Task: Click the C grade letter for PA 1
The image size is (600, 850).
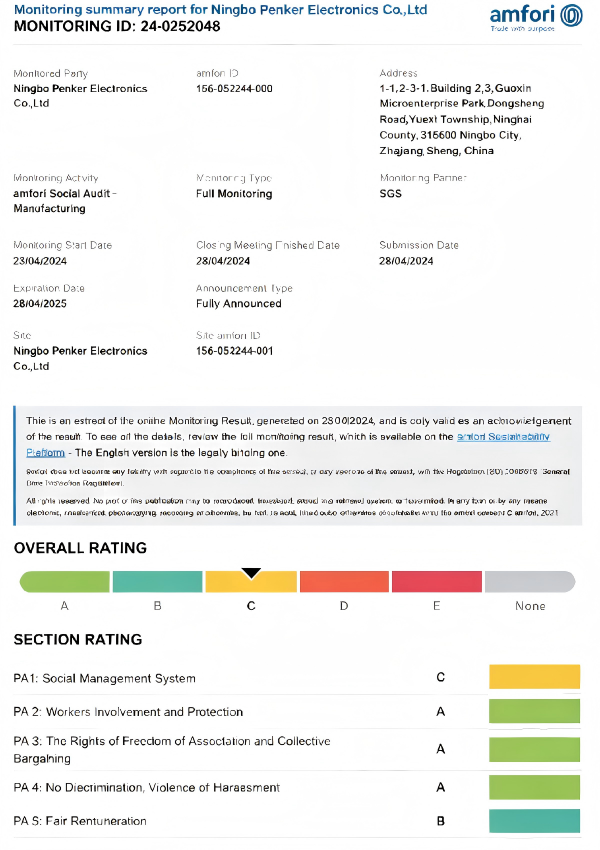Action: coord(441,677)
